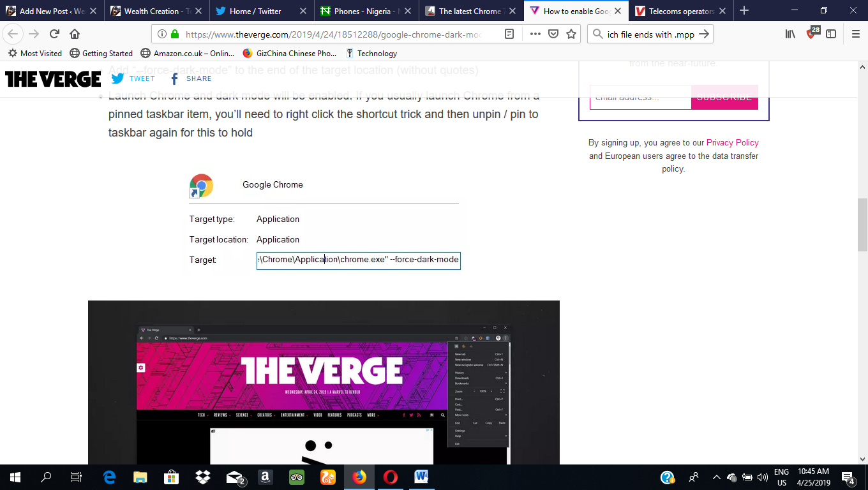Switch to Microsoft Word in taskbar
868x490 pixels.
421,477
